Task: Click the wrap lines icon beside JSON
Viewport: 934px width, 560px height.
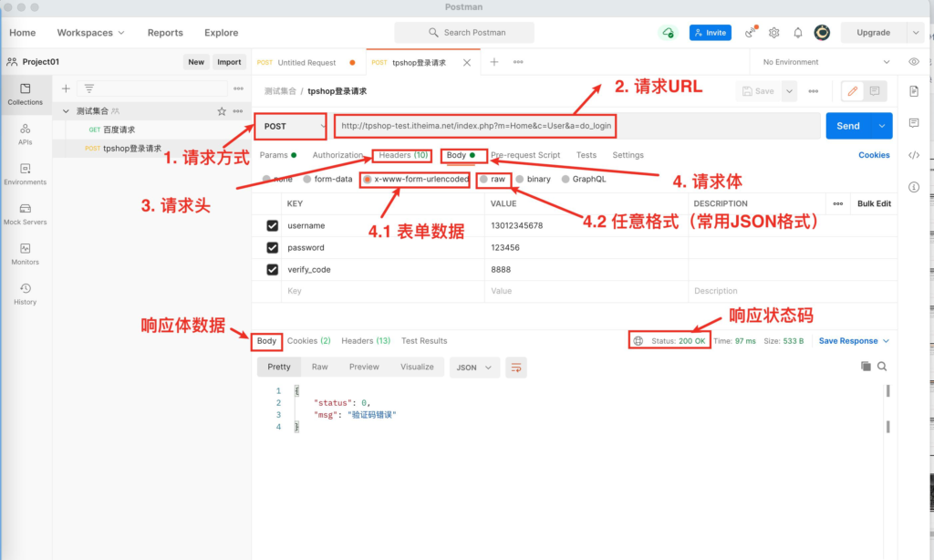Action: pyautogui.click(x=516, y=367)
